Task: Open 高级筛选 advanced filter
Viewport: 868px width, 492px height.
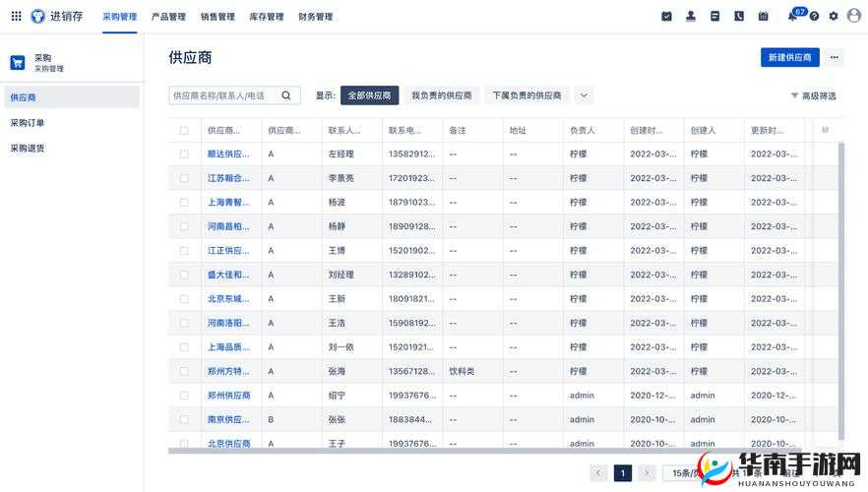Action: pyautogui.click(x=813, y=95)
